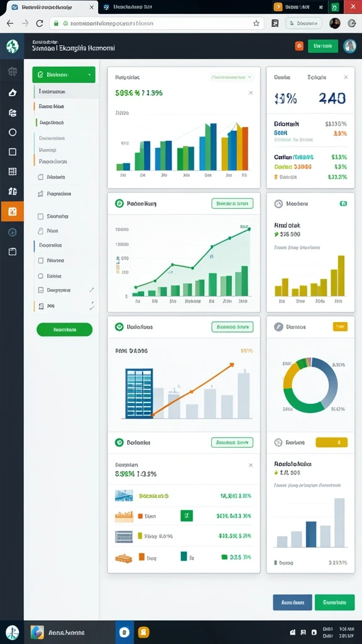The width and height of the screenshot is (362, 644).
Task: Open the buildings icon in the sidebar
Action: click(x=13, y=191)
